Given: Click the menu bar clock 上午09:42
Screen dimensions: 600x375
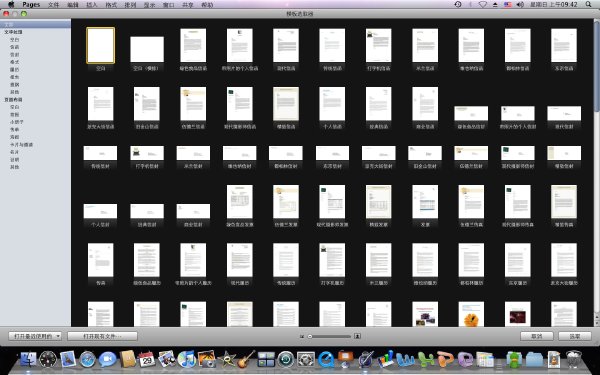Looking at the screenshot, I should (x=554, y=5).
